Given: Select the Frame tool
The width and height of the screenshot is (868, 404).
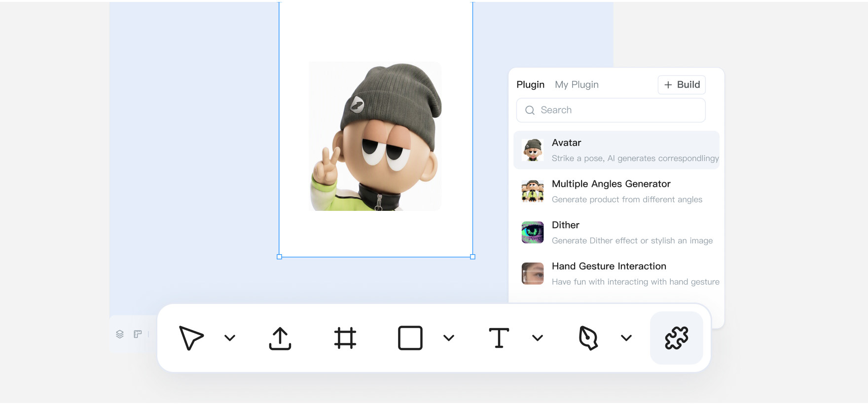Looking at the screenshot, I should click(x=345, y=338).
